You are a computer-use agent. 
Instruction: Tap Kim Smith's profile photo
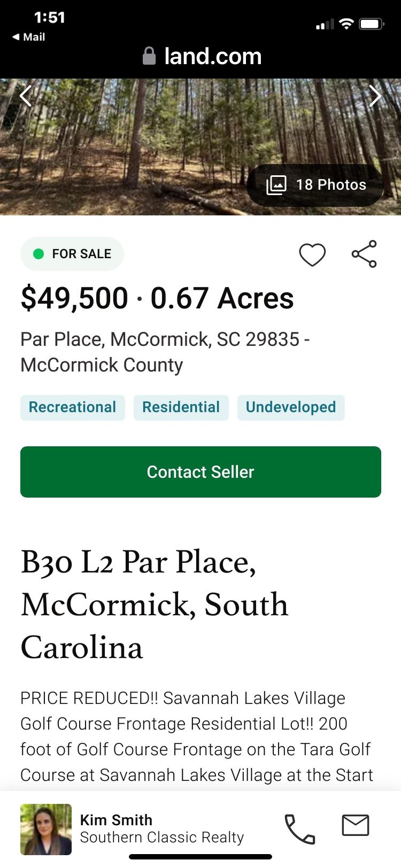[x=46, y=829]
